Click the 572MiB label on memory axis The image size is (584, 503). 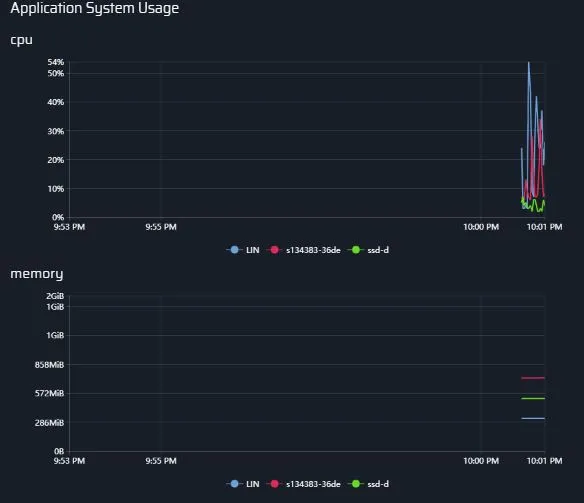pos(50,394)
